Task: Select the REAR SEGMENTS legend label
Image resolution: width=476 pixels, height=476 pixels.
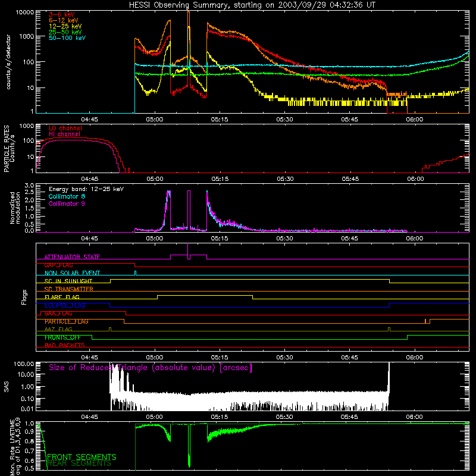Action: 79,464
